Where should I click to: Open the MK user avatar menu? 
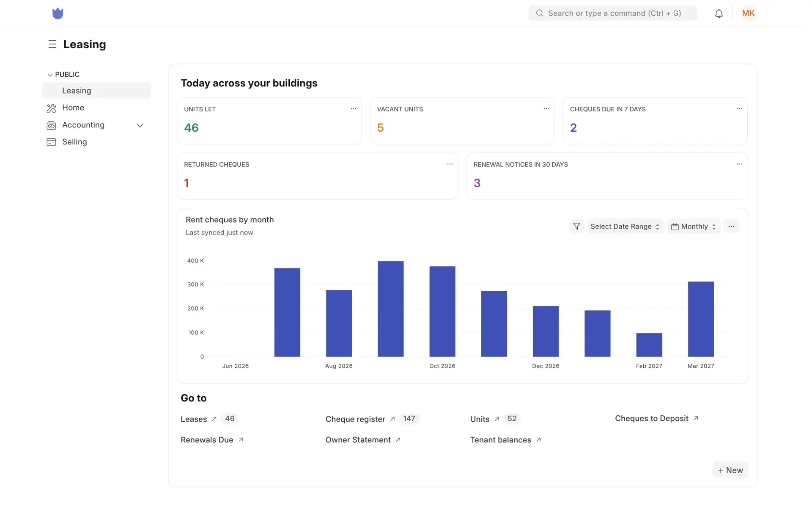748,14
